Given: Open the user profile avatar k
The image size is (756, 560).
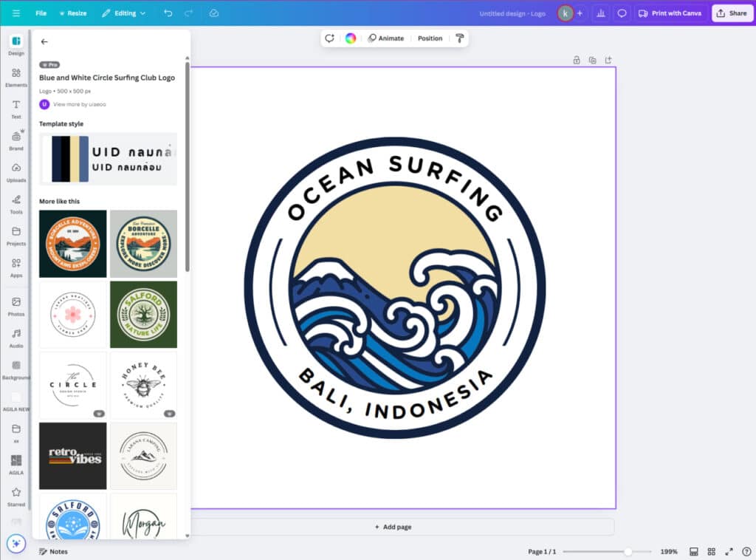Looking at the screenshot, I should (x=565, y=13).
